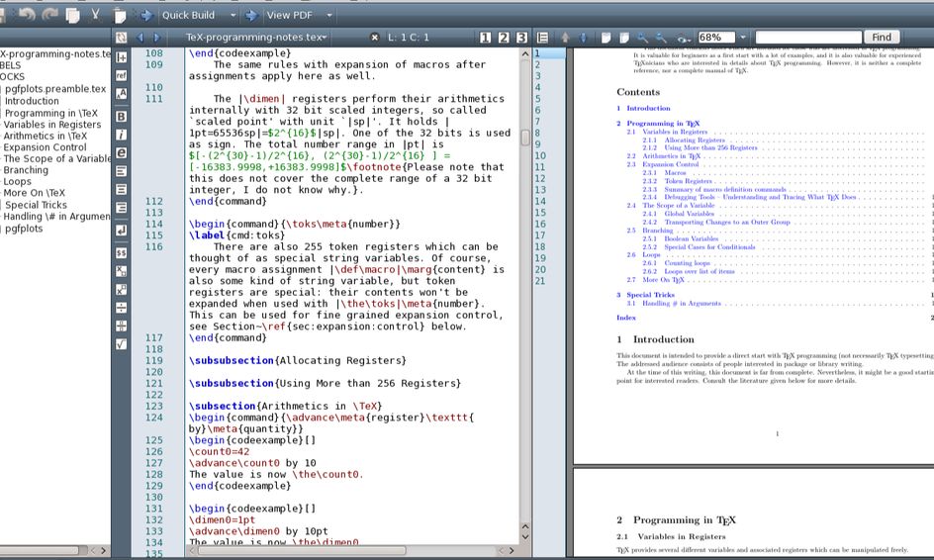Select Introduction in the structure tree
This screenshot has width=934, height=560.
pyautogui.click(x=32, y=101)
